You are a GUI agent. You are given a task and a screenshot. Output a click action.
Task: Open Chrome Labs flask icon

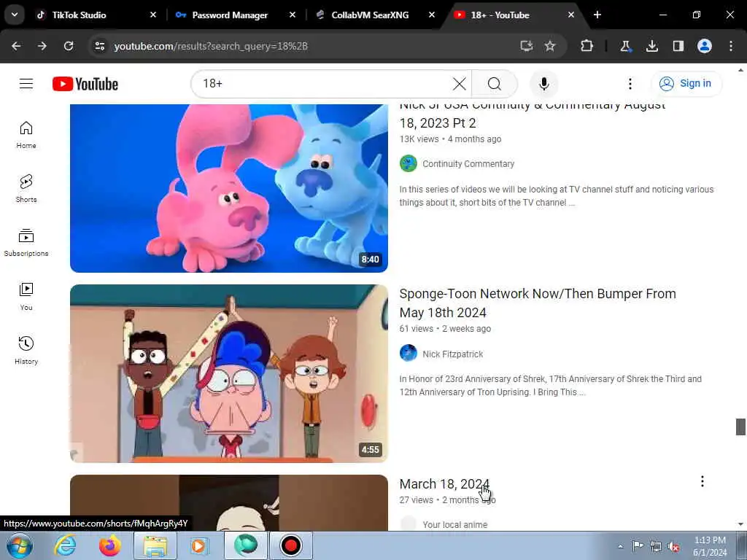(625, 46)
